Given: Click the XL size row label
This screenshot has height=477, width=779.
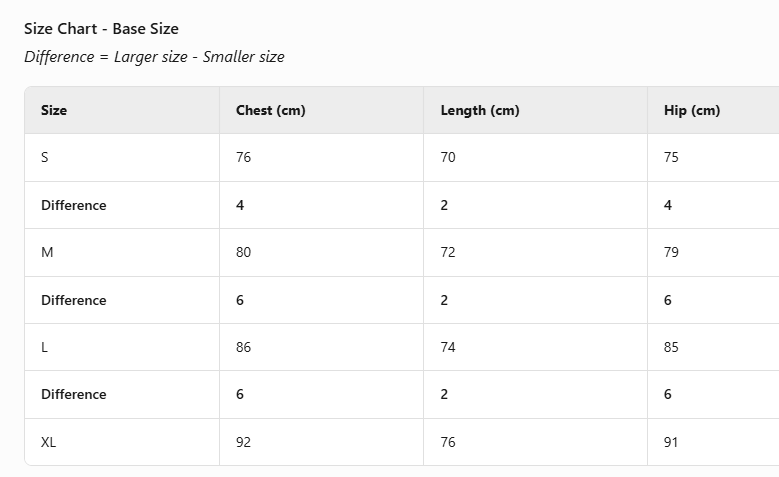Looking at the screenshot, I should (x=49, y=441).
